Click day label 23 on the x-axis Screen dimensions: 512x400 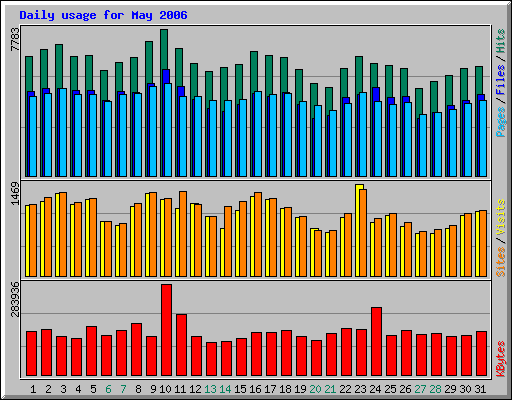tap(360, 389)
